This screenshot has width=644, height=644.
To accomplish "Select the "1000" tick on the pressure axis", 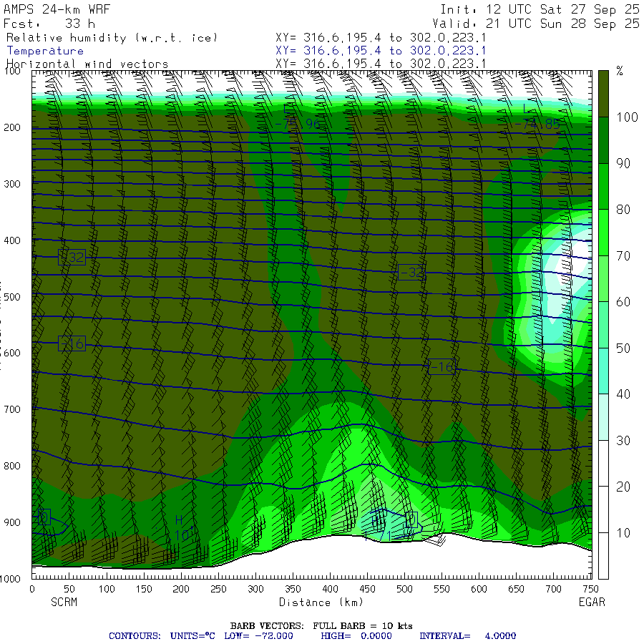I will tap(10, 579).
